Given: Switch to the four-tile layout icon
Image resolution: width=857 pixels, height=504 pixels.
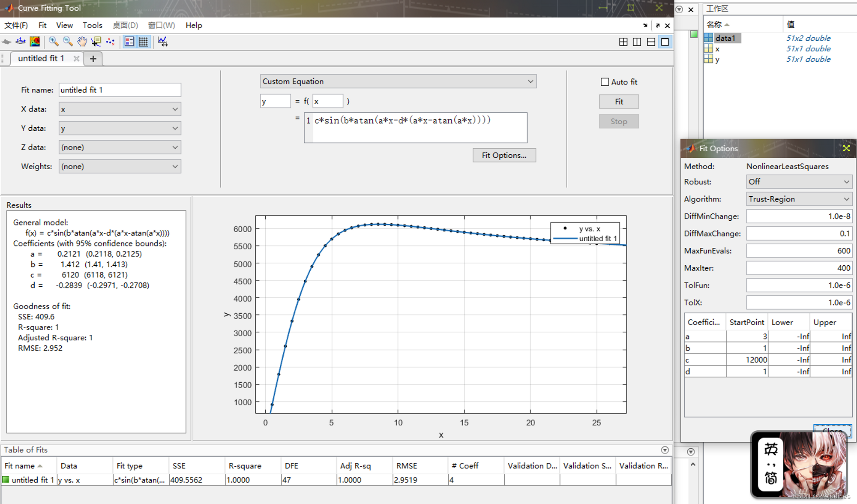Looking at the screenshot, I should (x=623, y=42).
